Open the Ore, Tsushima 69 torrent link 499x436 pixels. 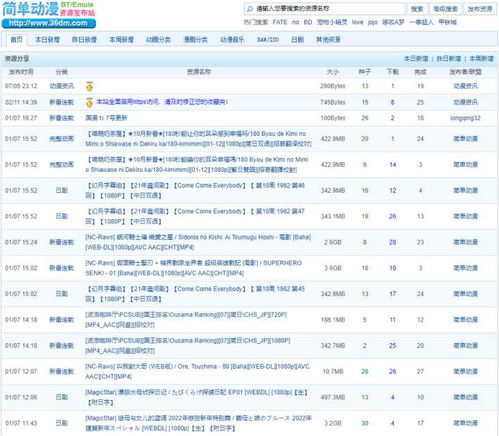(197, 371)
